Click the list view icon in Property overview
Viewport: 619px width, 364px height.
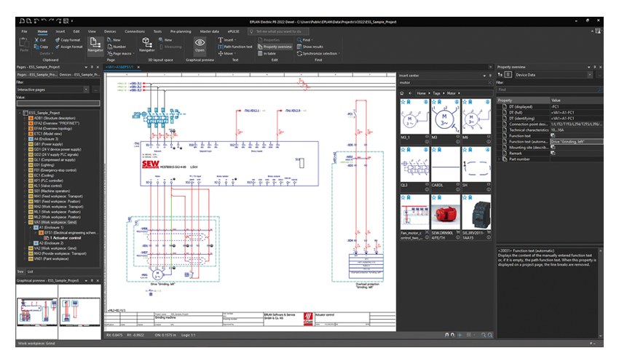(508, 74)
